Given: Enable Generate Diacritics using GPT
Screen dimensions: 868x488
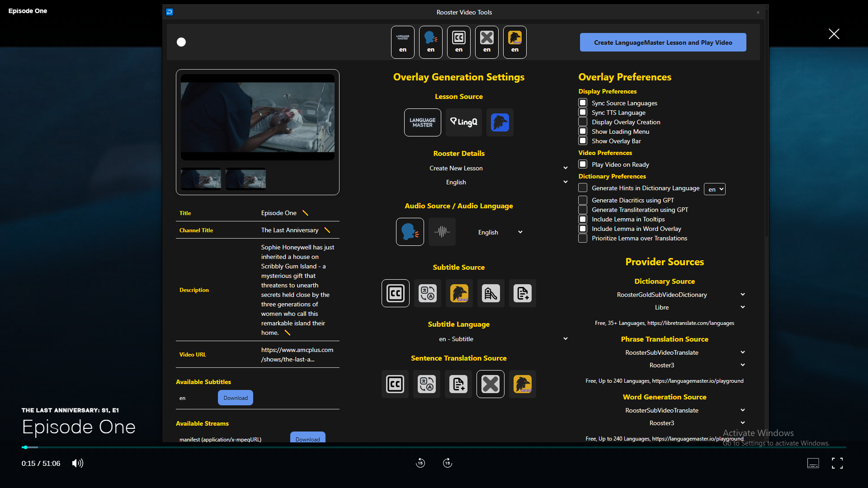Looking at the screenshot, I should coord(583,200).
